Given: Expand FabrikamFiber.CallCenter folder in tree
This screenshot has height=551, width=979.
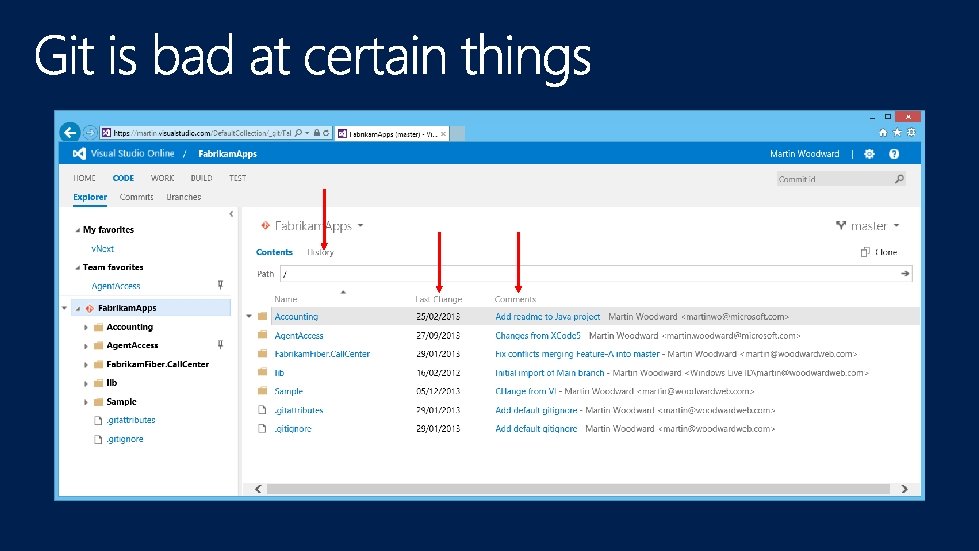Looking at the screenshot, I should [x=86, y=364].
